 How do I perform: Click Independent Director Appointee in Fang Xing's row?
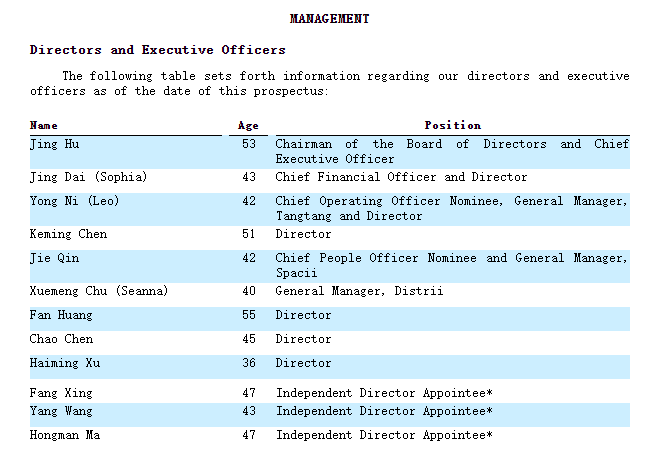[384, 393]
